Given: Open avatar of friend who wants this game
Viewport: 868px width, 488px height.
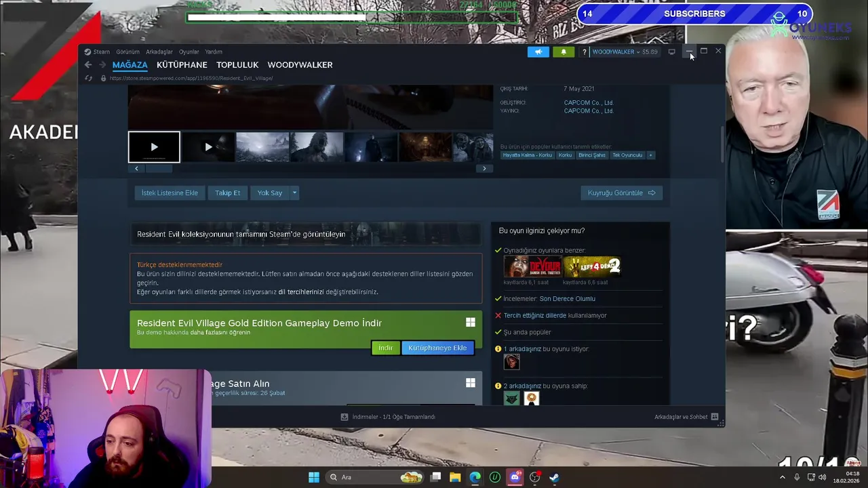Looking at the screenshot, I should pos(511,362).
